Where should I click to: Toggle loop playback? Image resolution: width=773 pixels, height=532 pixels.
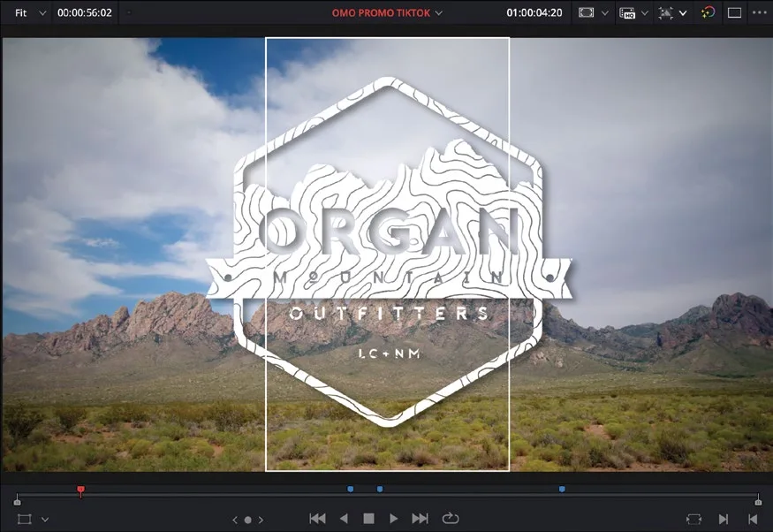pyautogui.click(x=450, y=519)
